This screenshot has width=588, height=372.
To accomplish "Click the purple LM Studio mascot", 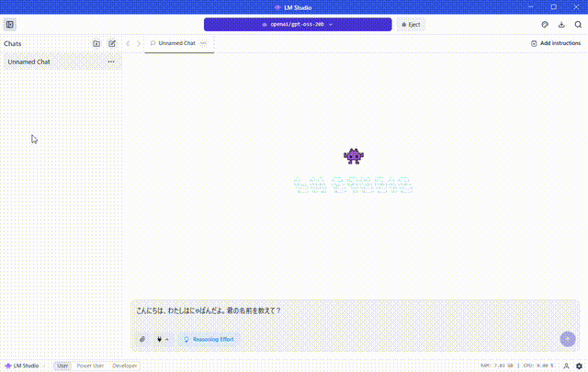I will pos(353,156).
